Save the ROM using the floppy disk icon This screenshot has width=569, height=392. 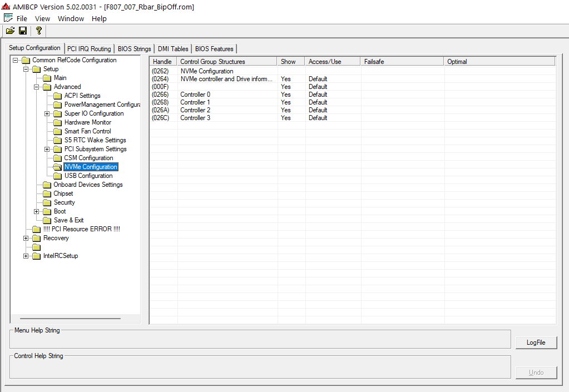click(x=23, y=31)
